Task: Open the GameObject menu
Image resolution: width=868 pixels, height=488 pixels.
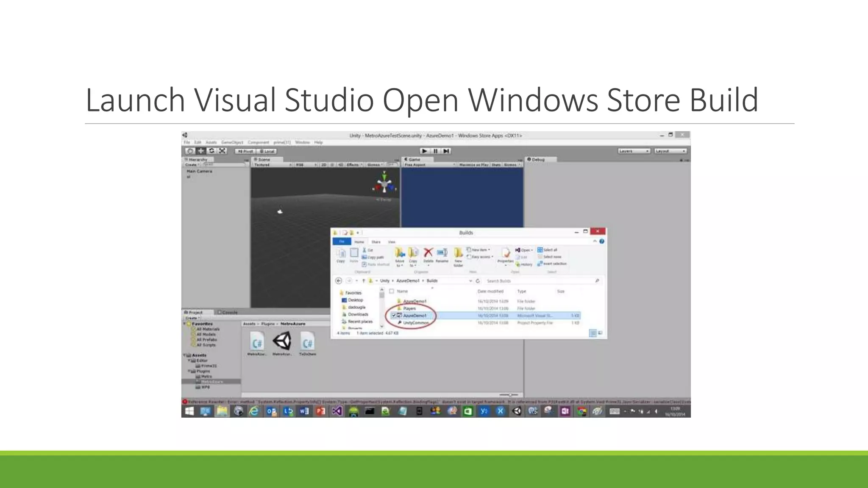Action: point(232,142)
